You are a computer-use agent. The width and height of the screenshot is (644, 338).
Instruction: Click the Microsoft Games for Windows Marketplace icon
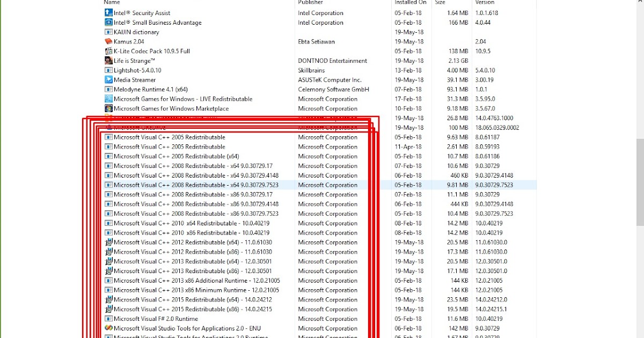(108, 108)
